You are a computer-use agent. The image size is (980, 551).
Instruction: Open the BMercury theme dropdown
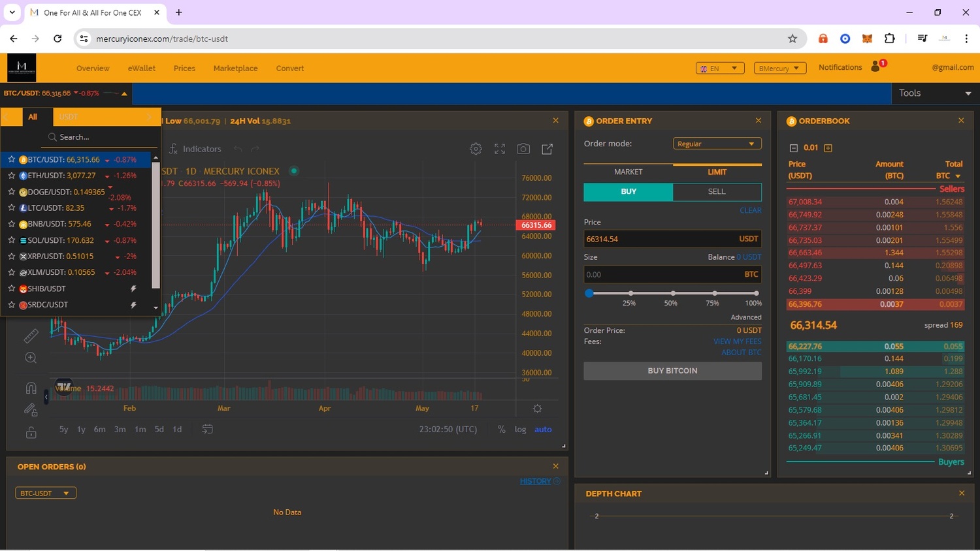[780, 68]
